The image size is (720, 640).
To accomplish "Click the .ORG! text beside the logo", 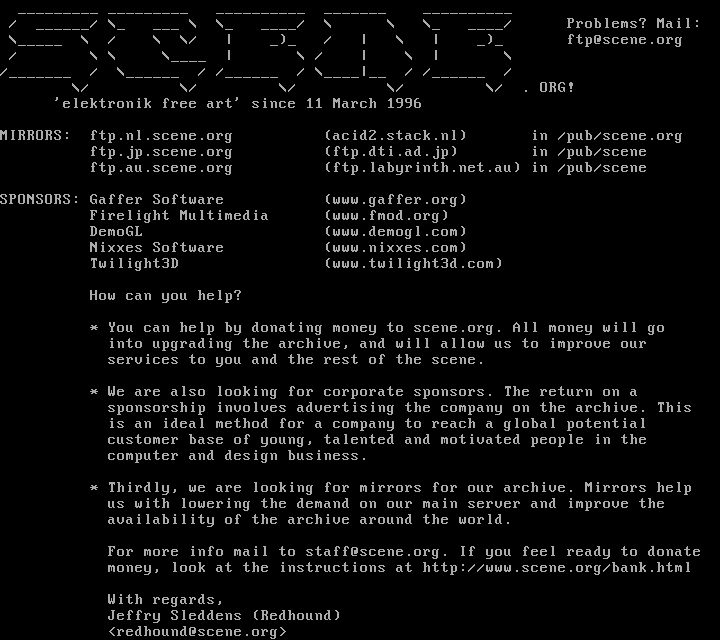I will (x=549, y=88).
